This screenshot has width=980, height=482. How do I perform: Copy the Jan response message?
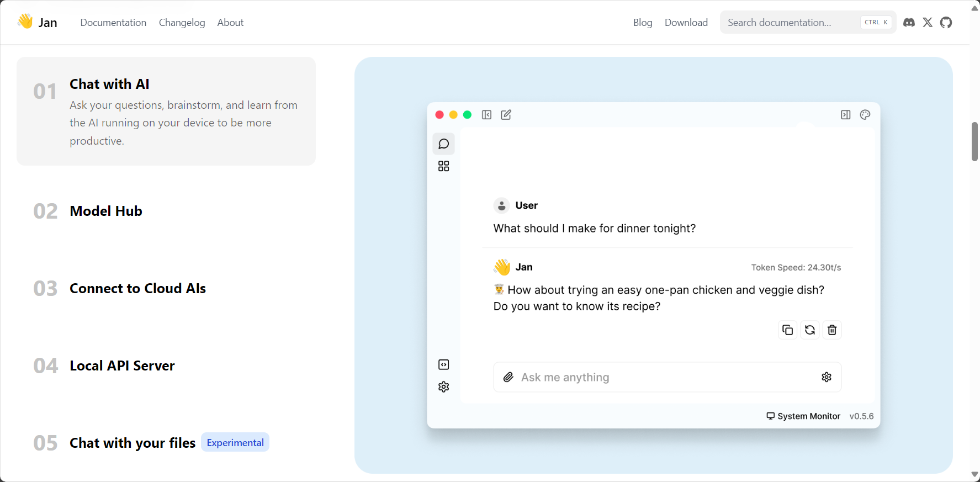coord(788,330)
